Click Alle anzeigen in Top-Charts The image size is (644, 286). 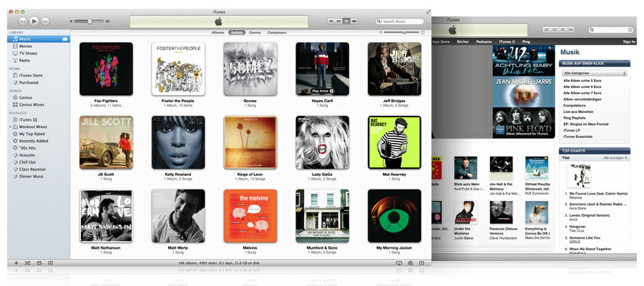(x=615, y=157)
